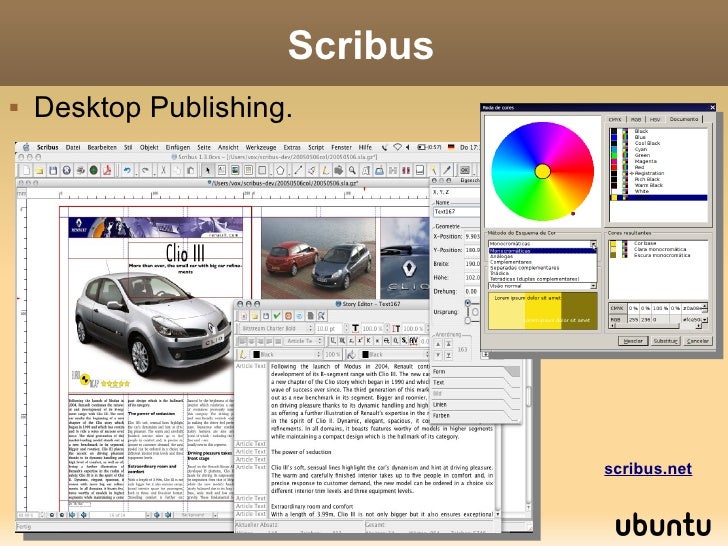The width and height of the screenshot is (728, 546).
Task: Expand the Text section in Properties
Action: coord(475,383)
